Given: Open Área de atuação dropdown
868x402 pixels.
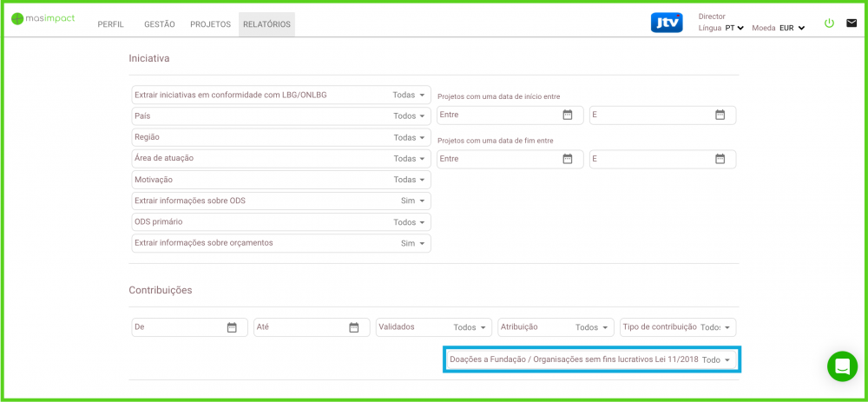Looking at the screenshot, I should point(410,159).
